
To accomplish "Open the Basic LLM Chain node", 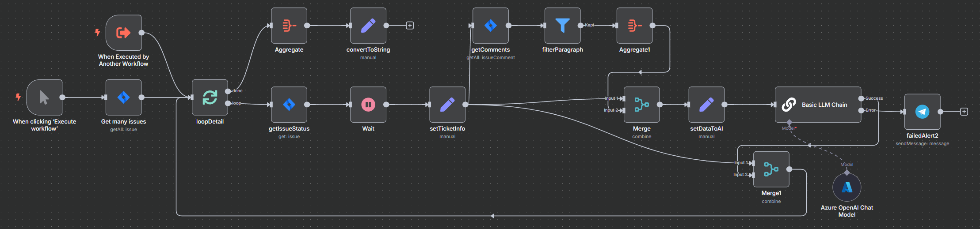I will point(818,105).
